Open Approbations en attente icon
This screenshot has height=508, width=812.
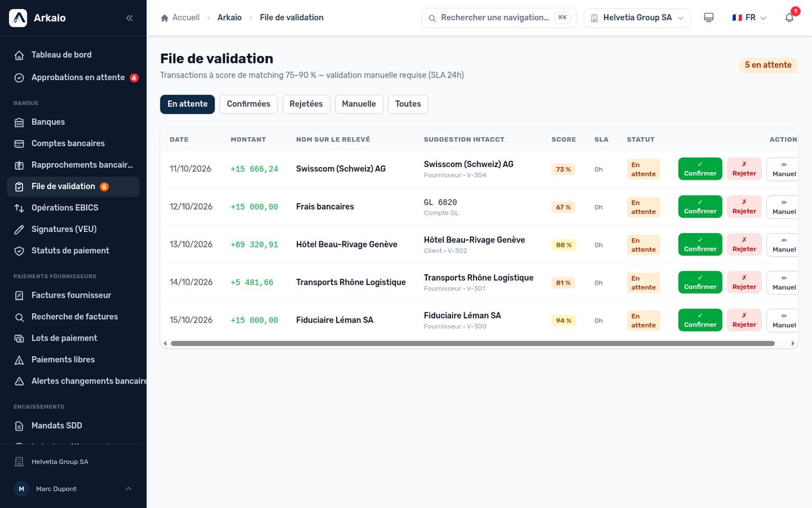click(x=19, y=77)
